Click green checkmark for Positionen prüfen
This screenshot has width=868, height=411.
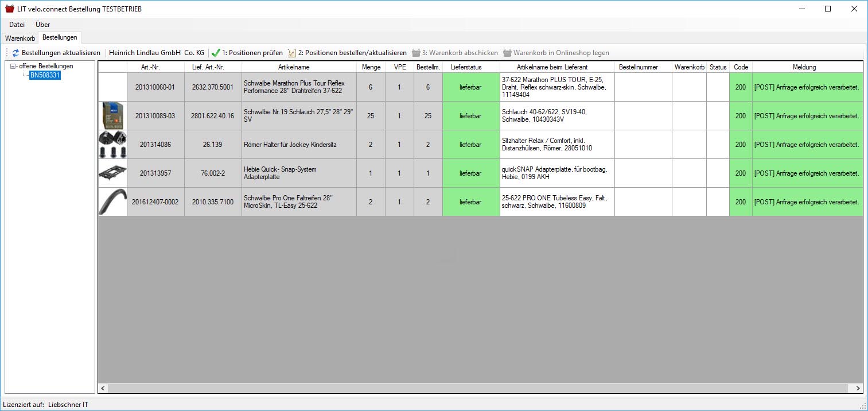pyautogui.click(x=216, y=53)
